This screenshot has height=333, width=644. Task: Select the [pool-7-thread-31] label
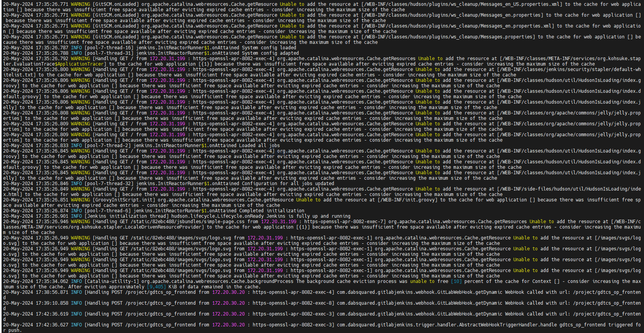[109, 53]
